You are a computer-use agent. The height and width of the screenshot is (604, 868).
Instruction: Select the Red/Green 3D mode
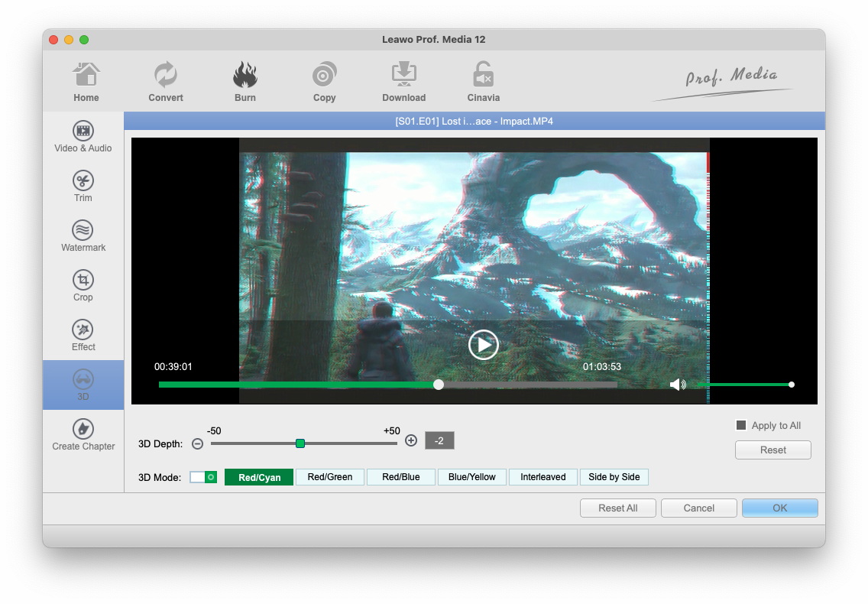tap(330, 477)
